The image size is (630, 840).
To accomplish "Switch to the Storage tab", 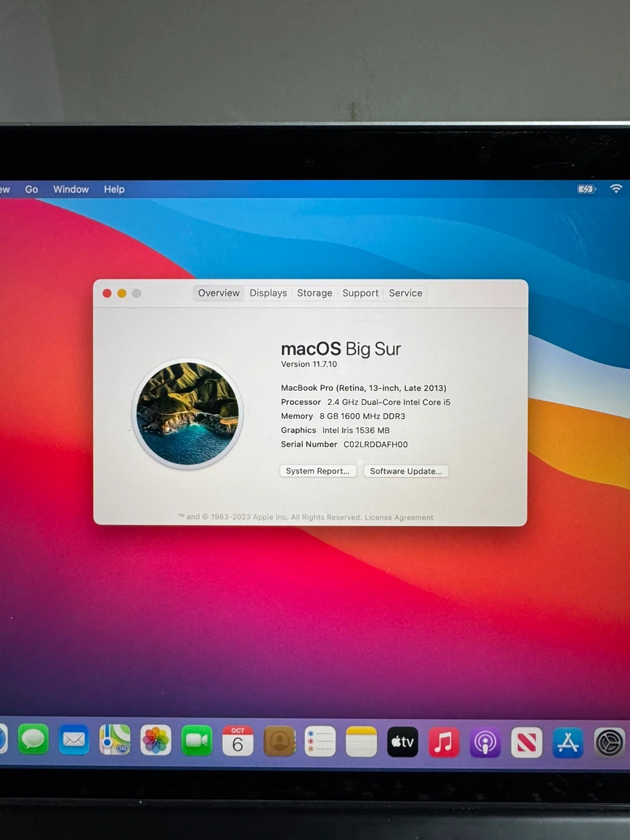I will (x=314, y=293).
